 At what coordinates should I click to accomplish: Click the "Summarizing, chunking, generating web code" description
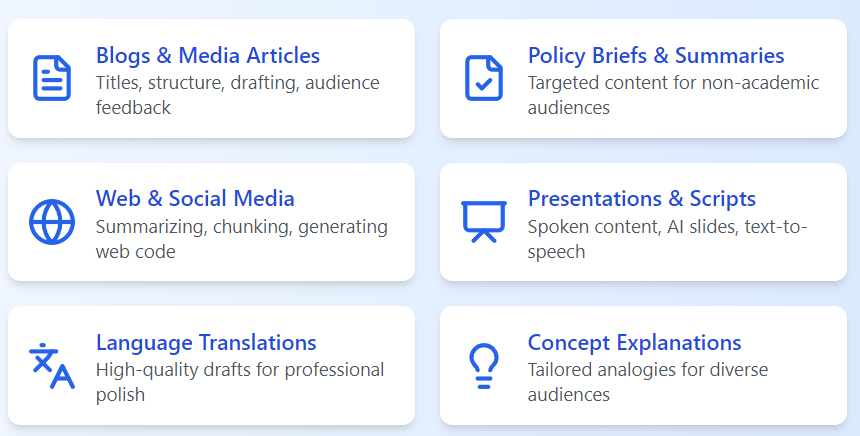(x=241, y=238)
